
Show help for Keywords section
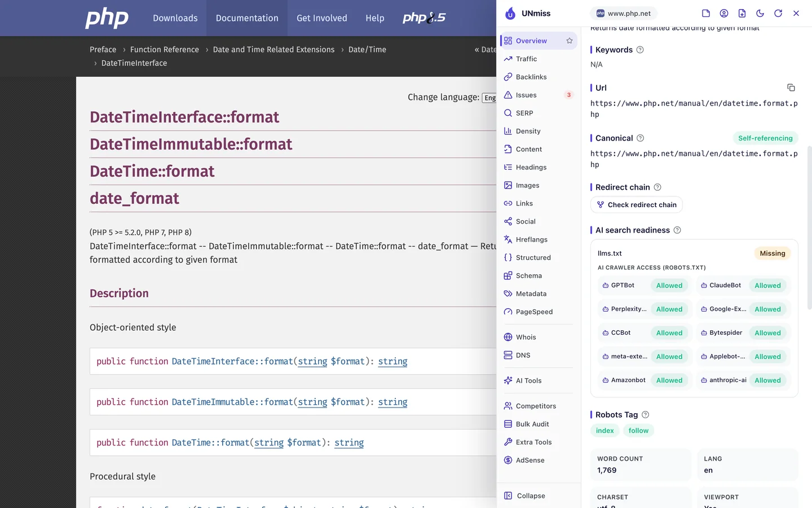(x=640, y=50)
